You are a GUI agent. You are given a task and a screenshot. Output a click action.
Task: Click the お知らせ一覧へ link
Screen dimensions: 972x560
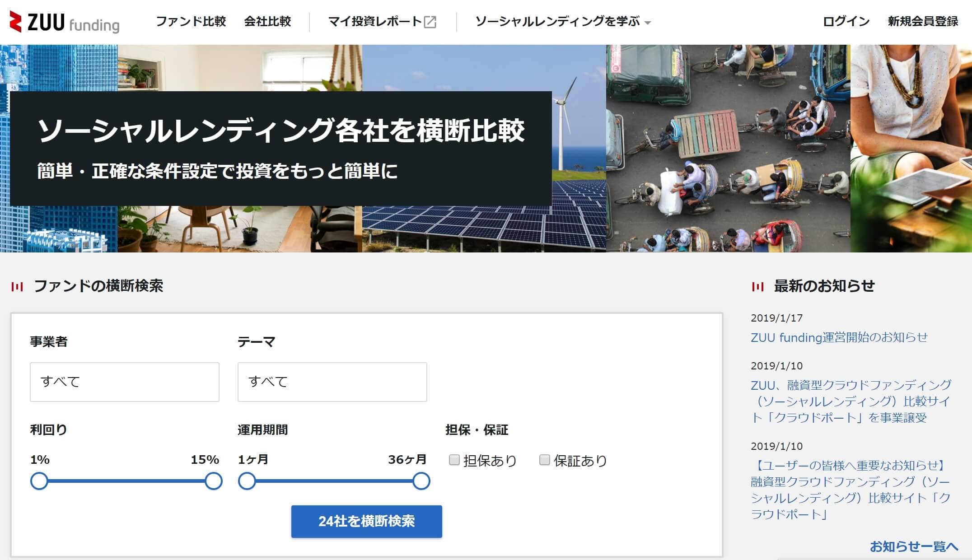click(914, 546)
